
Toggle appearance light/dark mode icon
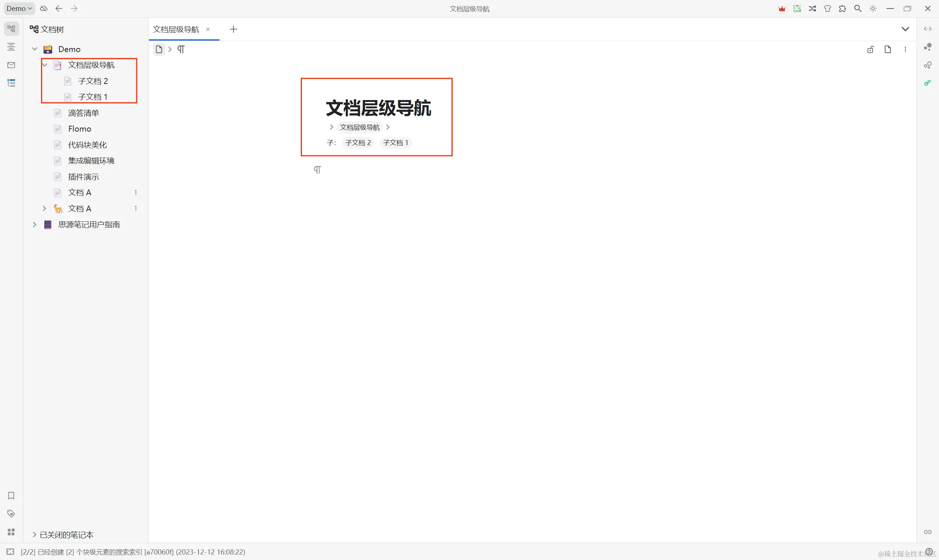click(873, 8)
